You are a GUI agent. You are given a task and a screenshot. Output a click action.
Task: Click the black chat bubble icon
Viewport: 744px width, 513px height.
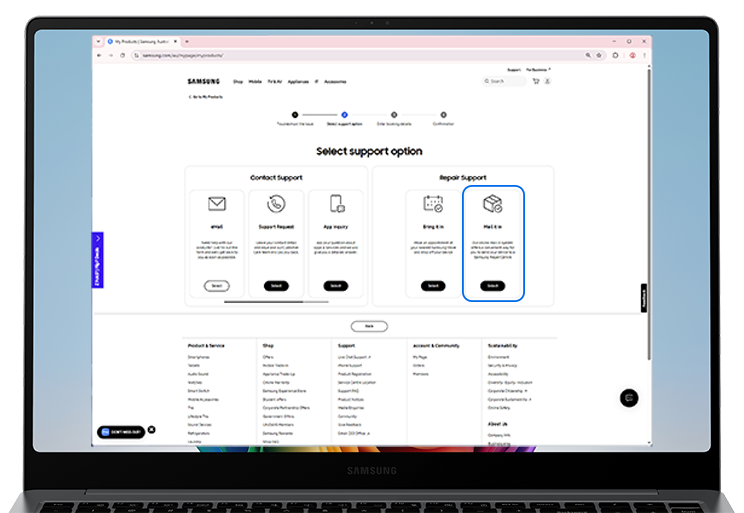click(x=628, y=397)
